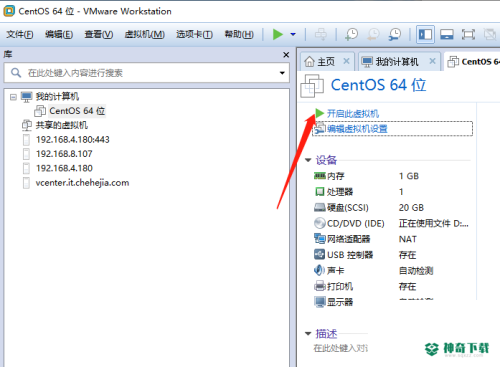
Task: Close the 我的计算机 tab
Action: pos(432,61)
